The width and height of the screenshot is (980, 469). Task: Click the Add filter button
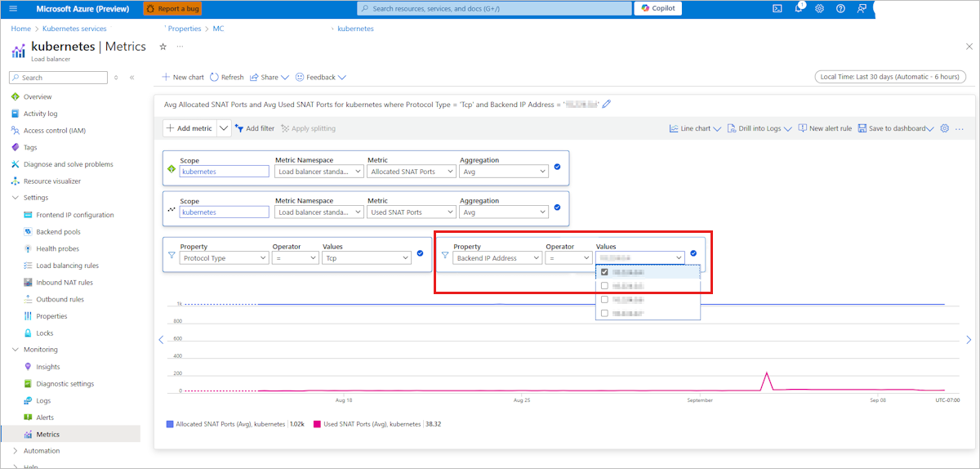point(255,128)
